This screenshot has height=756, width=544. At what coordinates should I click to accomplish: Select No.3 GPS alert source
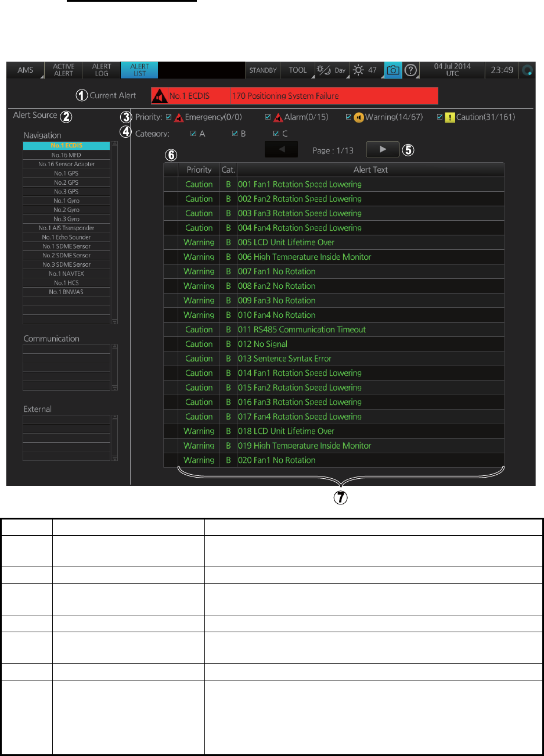66,191
